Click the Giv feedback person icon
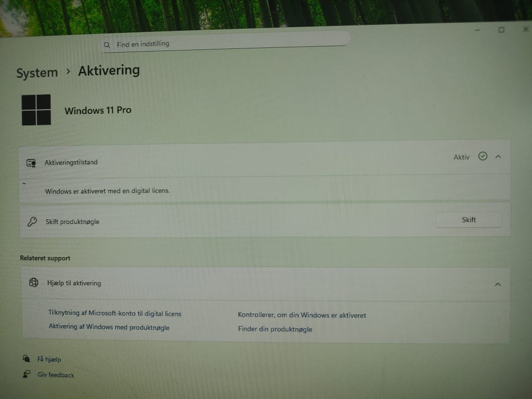Image resolution: width=532 pixels, height=399 pixels. coord(27,374)
